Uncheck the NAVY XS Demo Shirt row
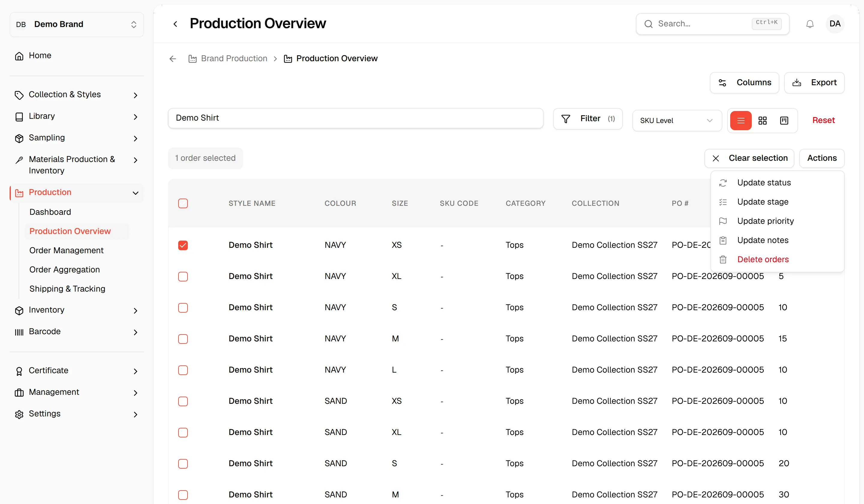The width and height of the screenshot is (864, 504). 183,245
